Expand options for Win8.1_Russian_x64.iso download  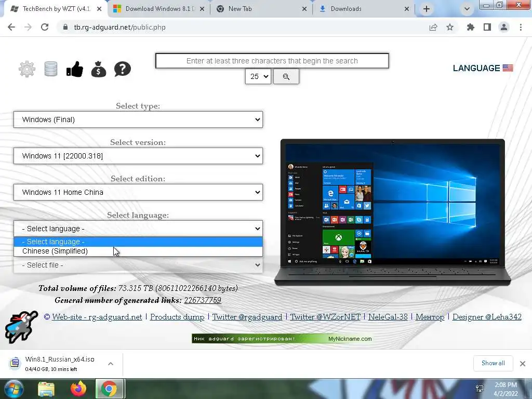(111, 364)
